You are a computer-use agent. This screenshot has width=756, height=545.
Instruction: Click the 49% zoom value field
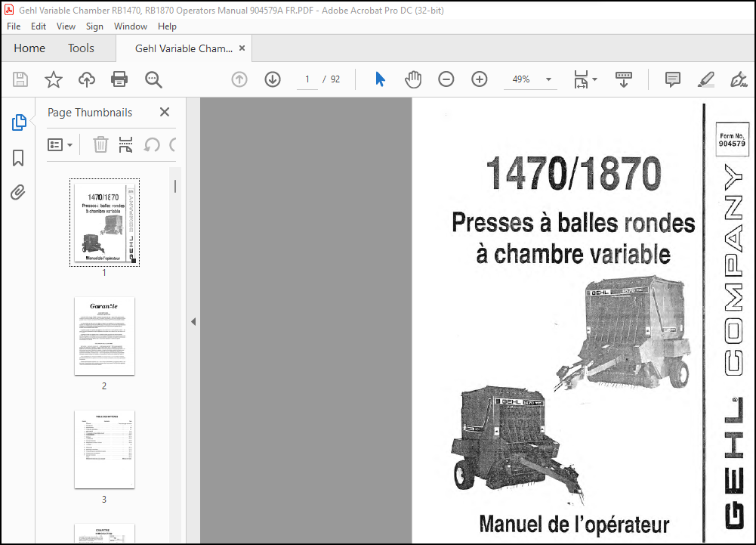521,79
